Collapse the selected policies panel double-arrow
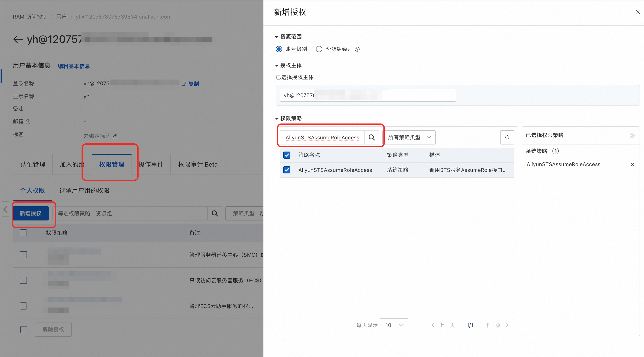The height and width of the screenshot is (357, 644). (632, 135)
